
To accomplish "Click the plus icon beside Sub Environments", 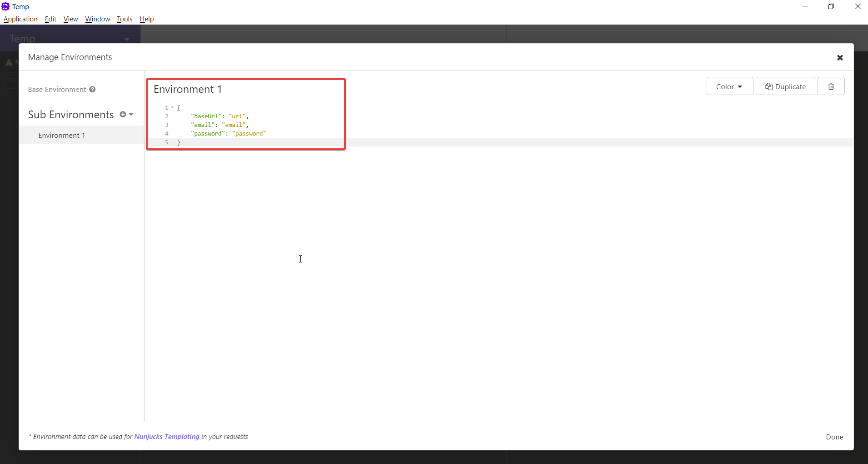I will tap(123, 115).
